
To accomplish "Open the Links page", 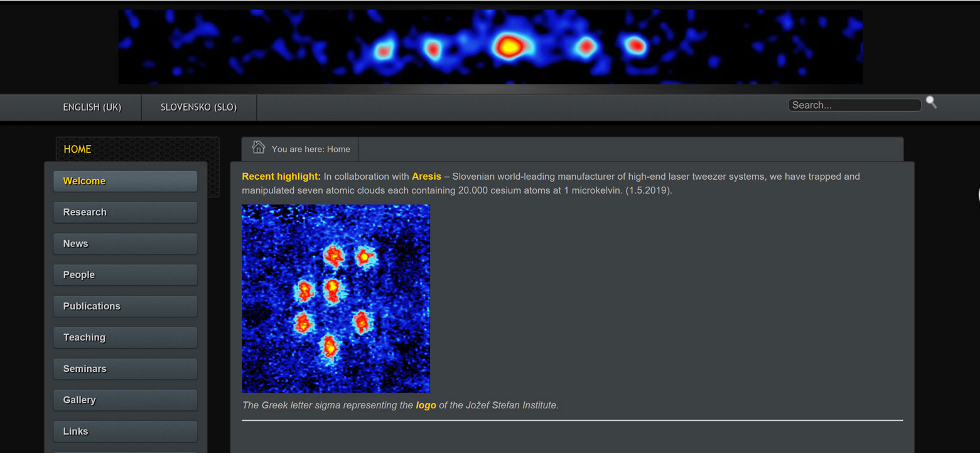I will tap(126, 431).
